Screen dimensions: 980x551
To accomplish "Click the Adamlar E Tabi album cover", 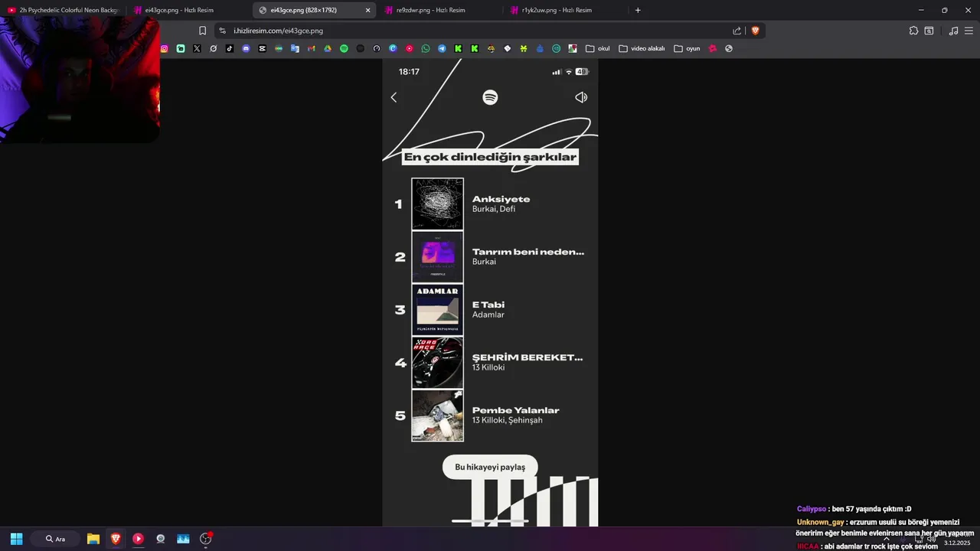I will [437, 309].
